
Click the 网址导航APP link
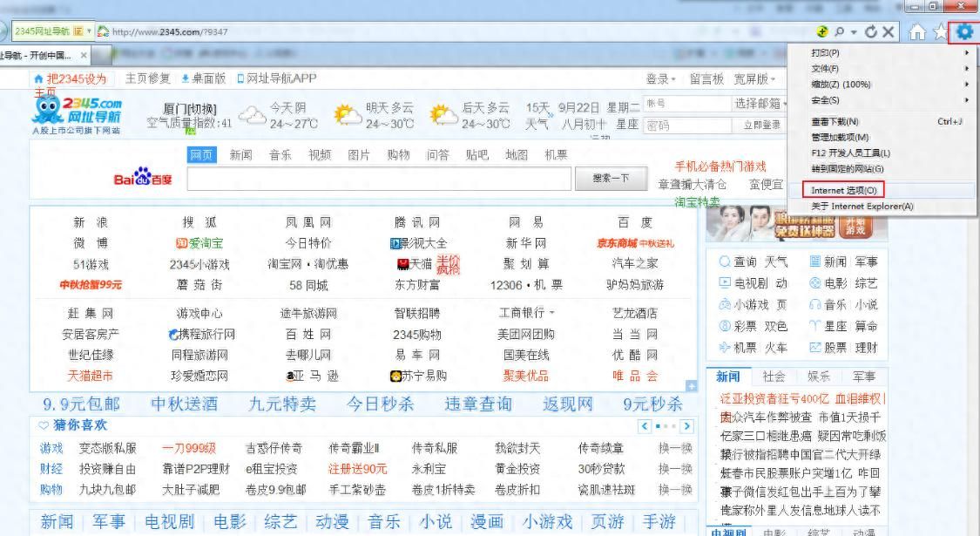point(276,78)
